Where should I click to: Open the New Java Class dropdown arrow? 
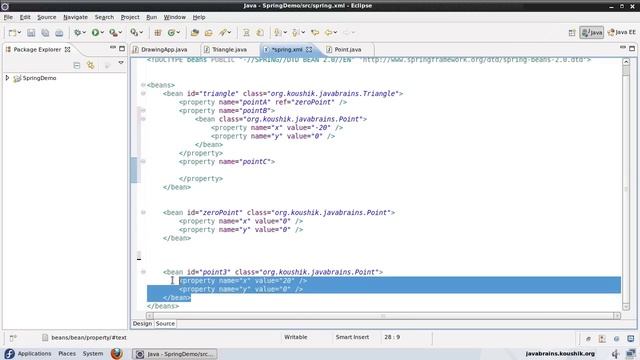(178, 33)
